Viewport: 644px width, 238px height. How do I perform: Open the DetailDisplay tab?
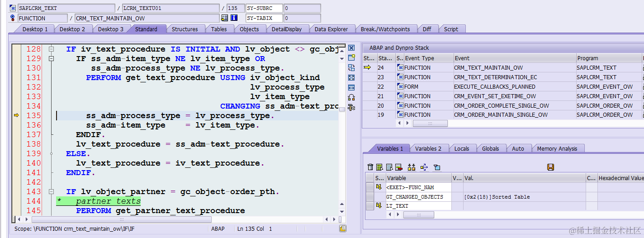coord(287,29)
